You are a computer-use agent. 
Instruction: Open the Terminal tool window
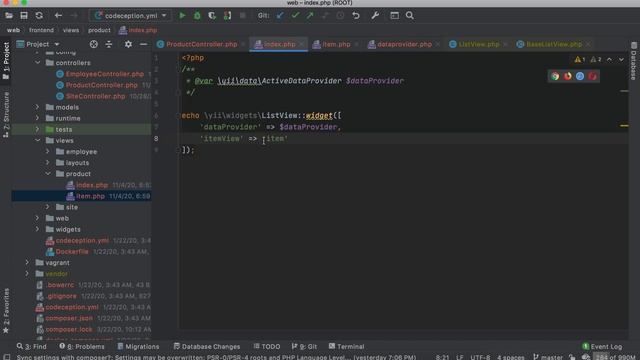[x=347, y=347]
